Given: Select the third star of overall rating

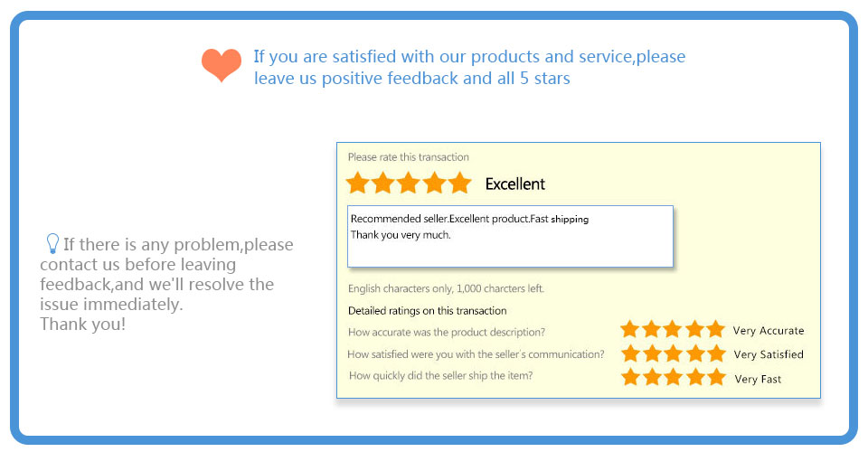Looking at the screenshot, I should tap(409, 184).
